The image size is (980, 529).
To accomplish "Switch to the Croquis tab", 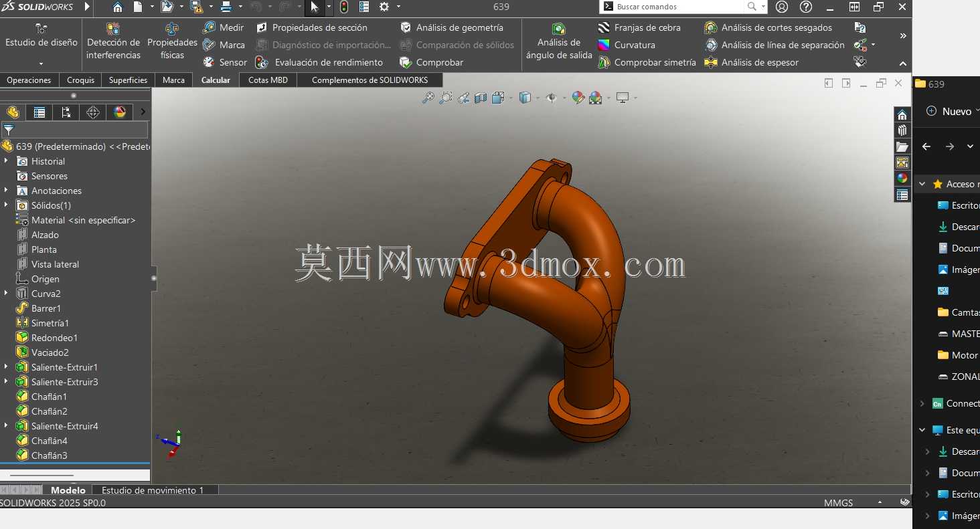I will [80, 80].
